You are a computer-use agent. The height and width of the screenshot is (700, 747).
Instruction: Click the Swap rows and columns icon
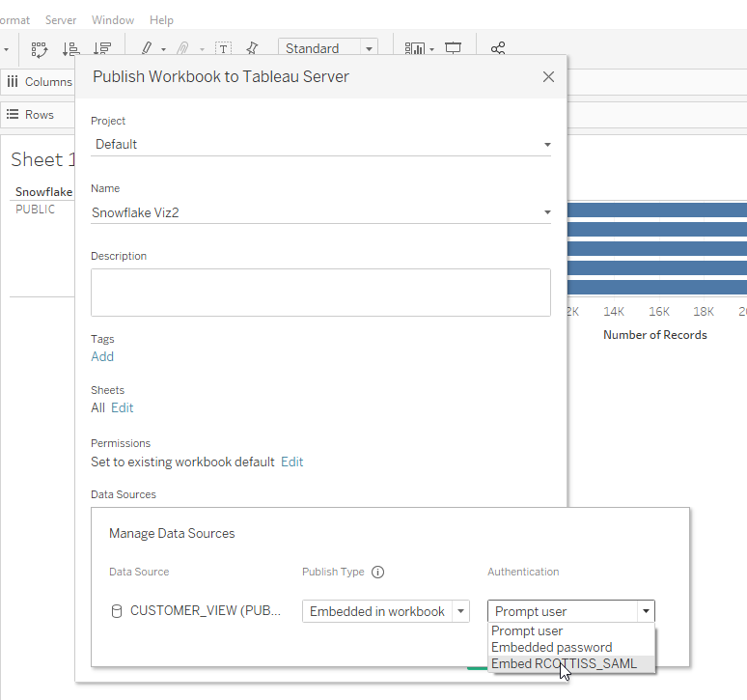point(39,49)
